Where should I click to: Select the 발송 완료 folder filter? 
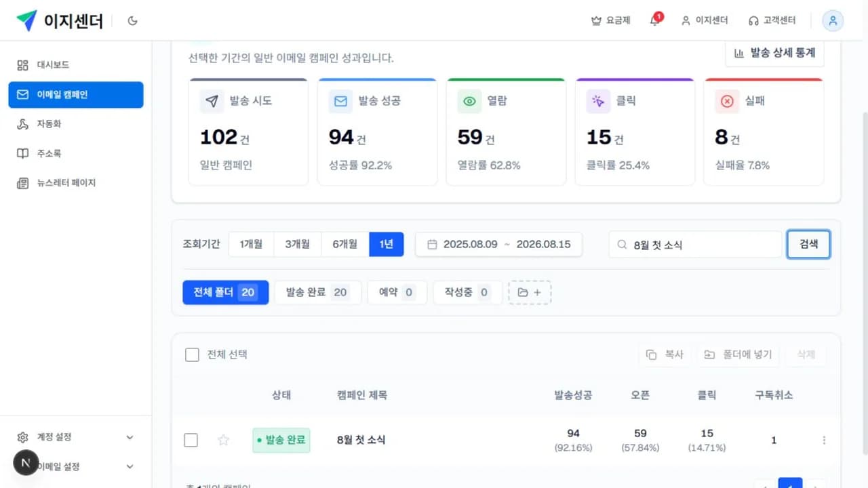coord(317,292)
